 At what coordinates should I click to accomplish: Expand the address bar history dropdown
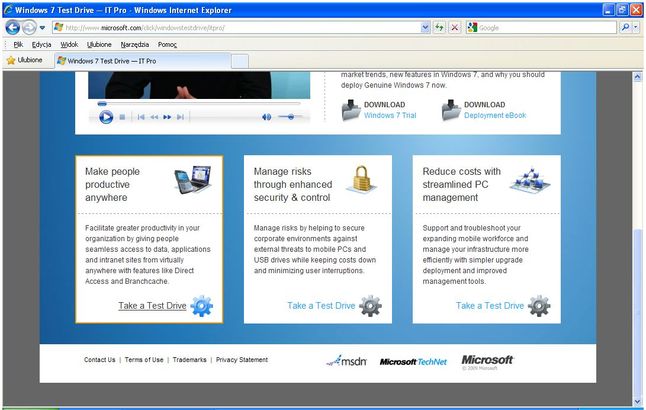coord(425,28)
